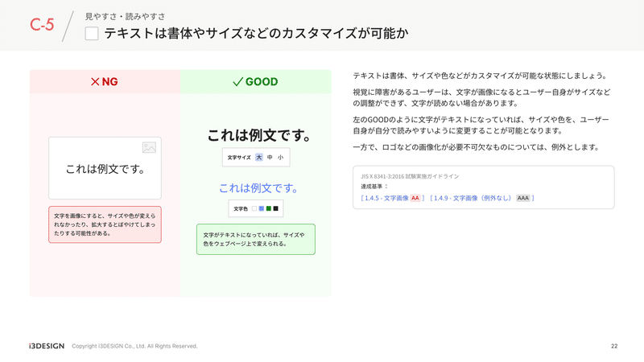644x362 pixels.
Task: Tick the checkbox beside the slide title
Action: pos(92,33)
